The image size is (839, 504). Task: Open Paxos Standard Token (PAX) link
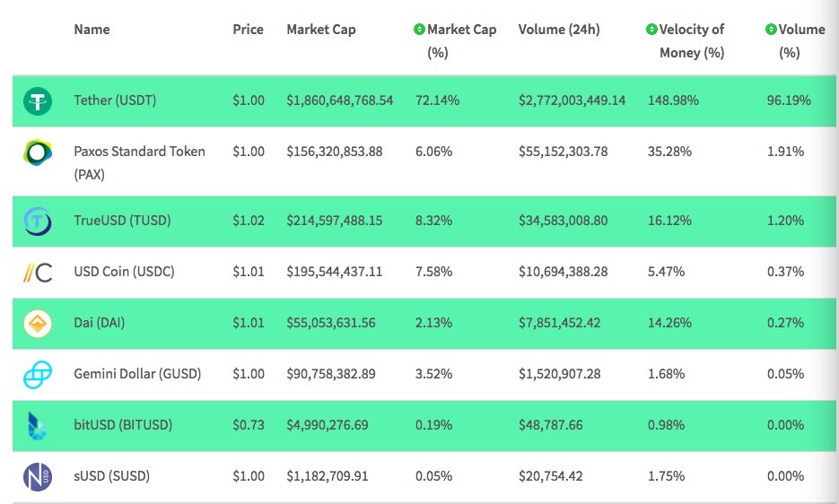(140, 162)
